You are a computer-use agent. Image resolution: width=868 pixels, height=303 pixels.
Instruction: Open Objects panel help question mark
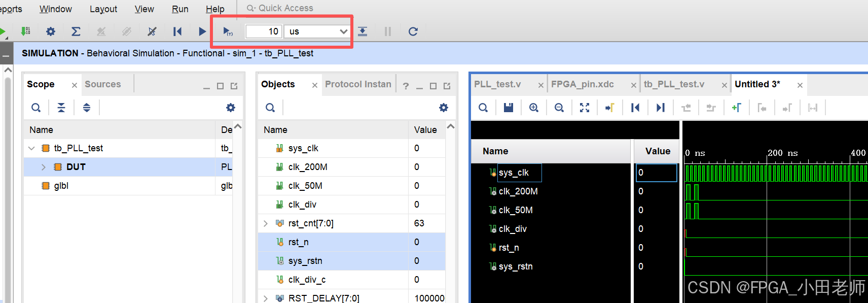click(406, 86)
